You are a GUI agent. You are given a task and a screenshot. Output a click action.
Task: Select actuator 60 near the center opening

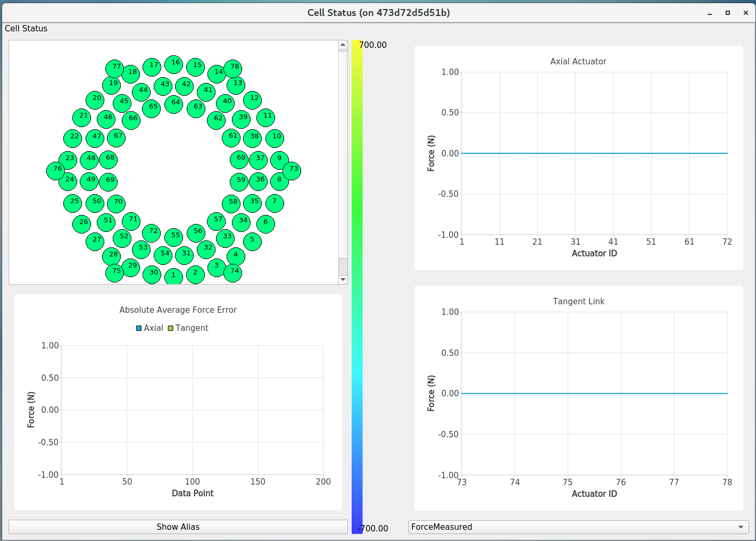(239, 159)
